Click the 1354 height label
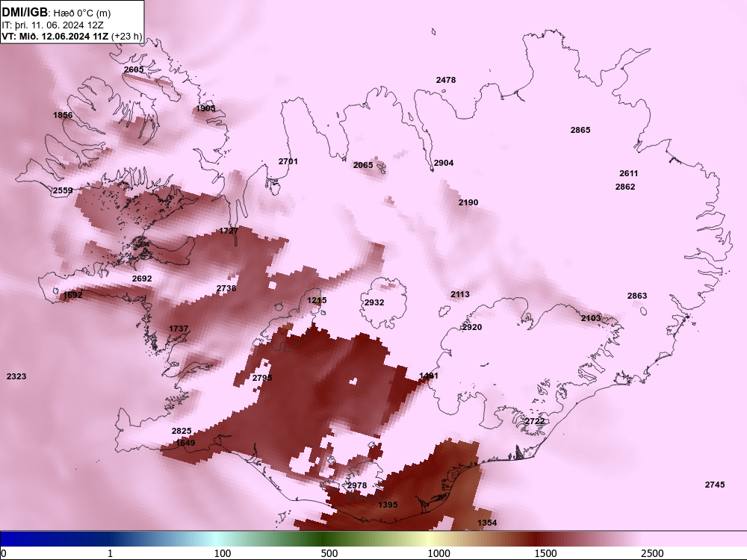The width and height of the screenshot is (747, 560). [x=487, y=523]
